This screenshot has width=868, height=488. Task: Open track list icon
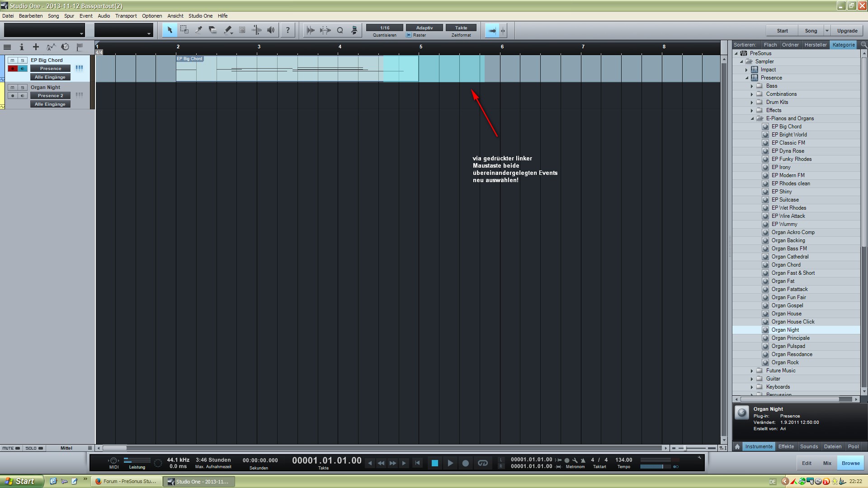[7, 47]
